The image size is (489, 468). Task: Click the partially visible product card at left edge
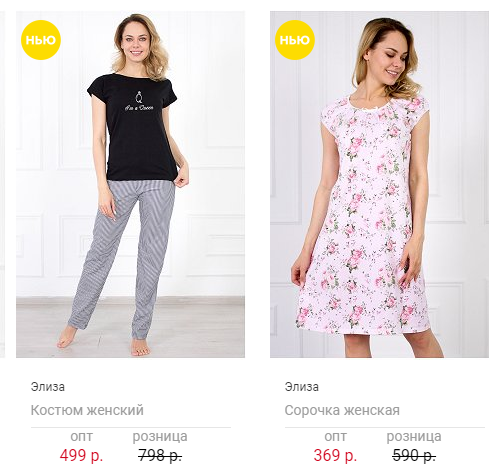[2, 184]
